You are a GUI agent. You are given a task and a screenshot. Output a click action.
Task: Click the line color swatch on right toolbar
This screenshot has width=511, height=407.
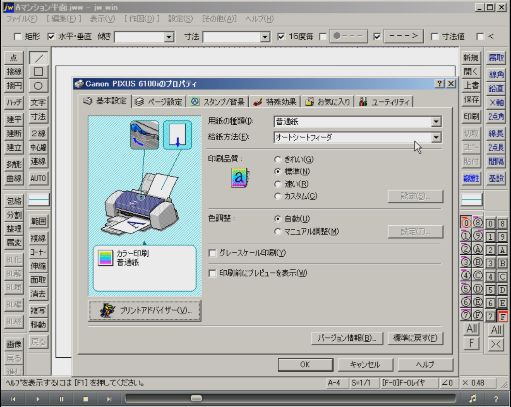[471, 200]
